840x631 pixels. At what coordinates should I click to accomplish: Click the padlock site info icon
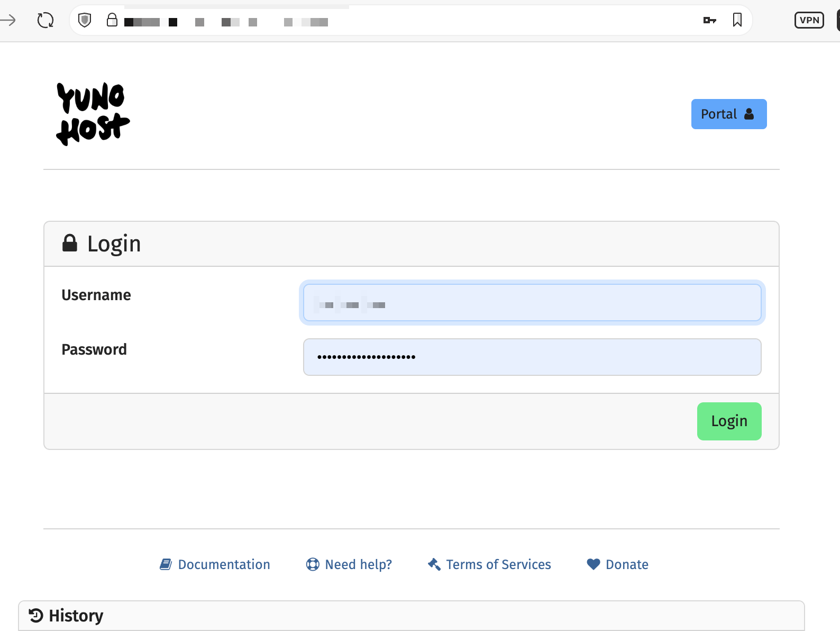[112, 20]
